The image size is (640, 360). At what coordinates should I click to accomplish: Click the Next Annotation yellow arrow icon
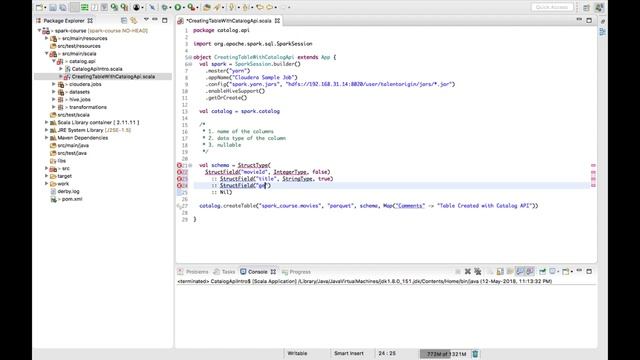(232, 7)
